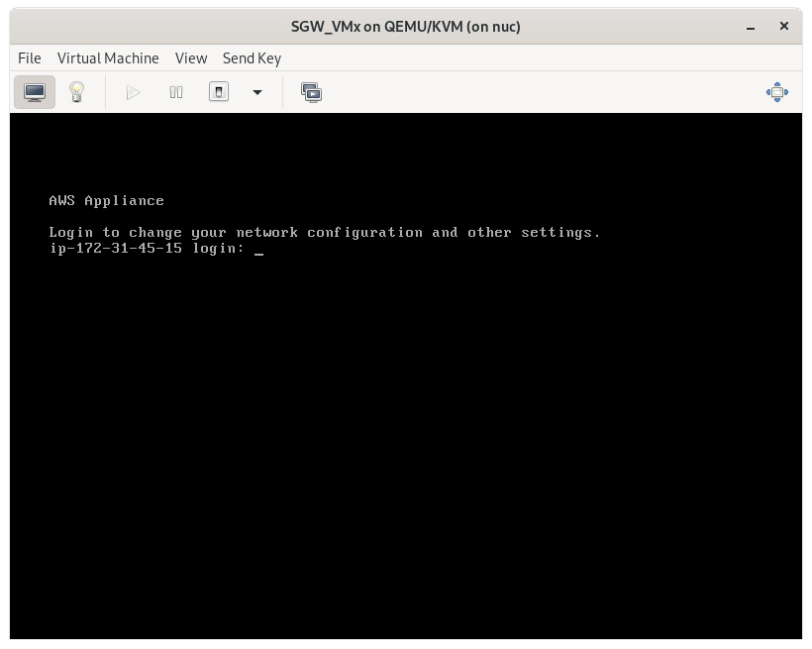
Task: Open the File menu
Action: pos(29,58)
